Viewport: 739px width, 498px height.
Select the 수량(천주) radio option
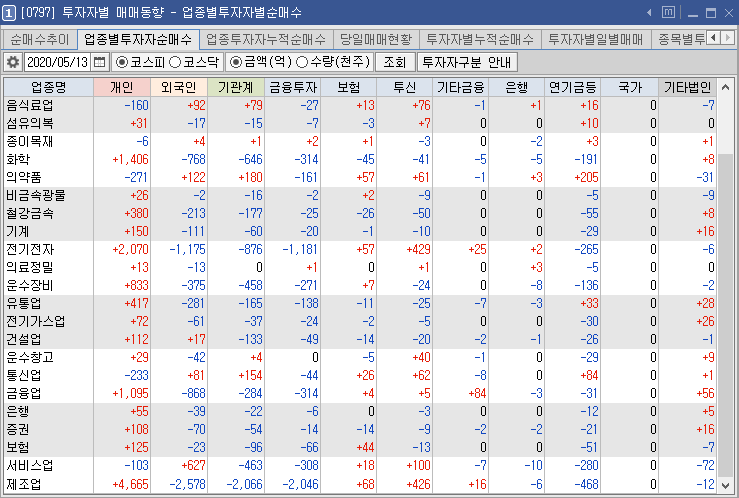pyautogui.click(x=302, y=62)
